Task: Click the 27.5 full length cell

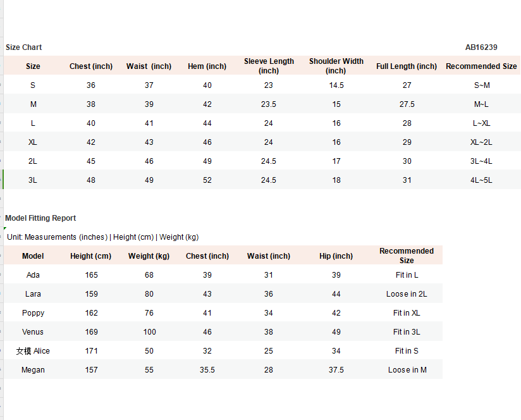Action: (x=407, y=104)
